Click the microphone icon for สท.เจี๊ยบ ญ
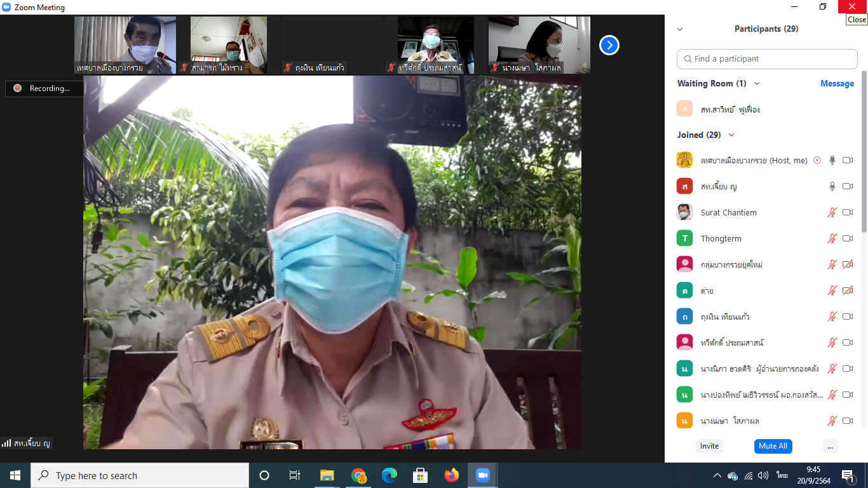The height and width of the screenshot is (488, 868). click(x=832, y=187)
